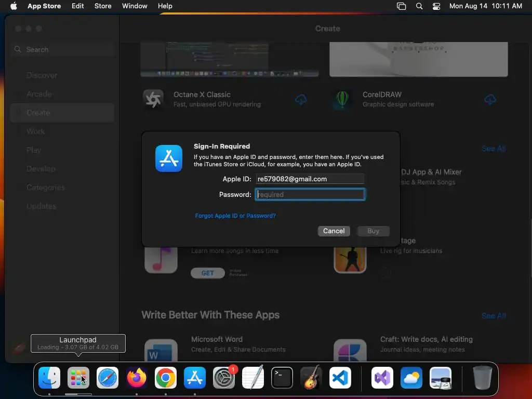532x399 pixels.
Task: Click the GET button for music app
Action: tap(208, 273)
